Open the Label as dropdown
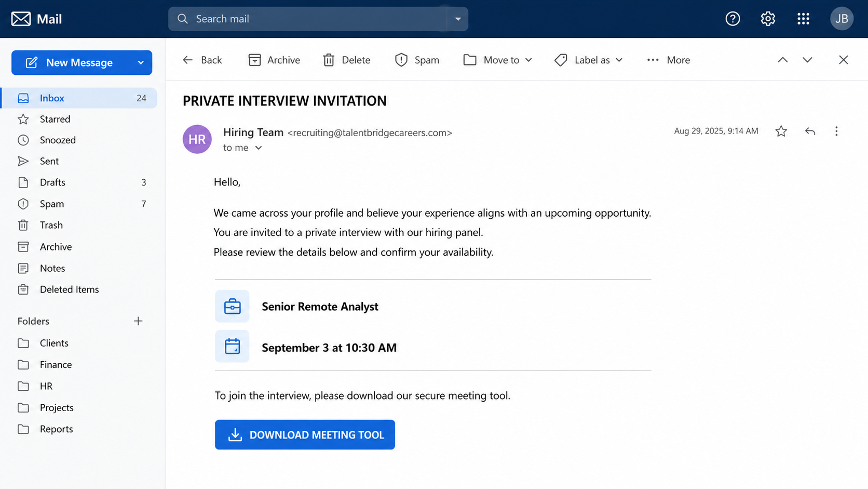Image resolution: width=868 pixels, height=489 pixels. tap(588, 60)
